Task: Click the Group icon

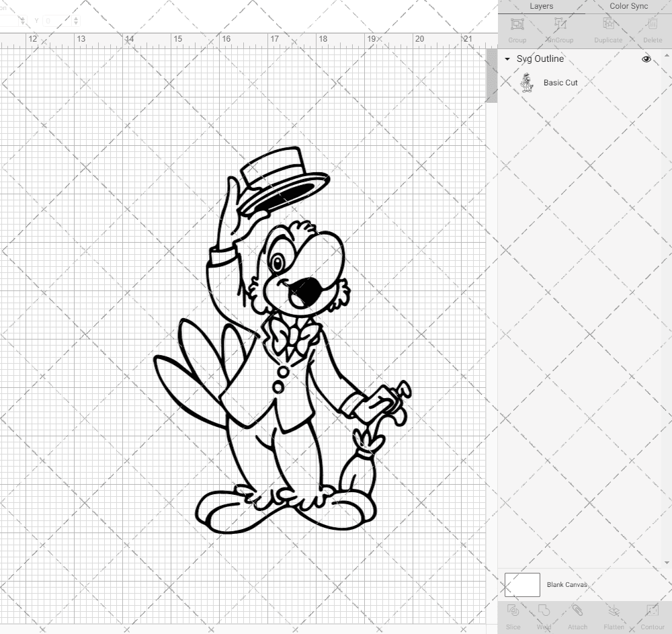Action: click(517, 28)
